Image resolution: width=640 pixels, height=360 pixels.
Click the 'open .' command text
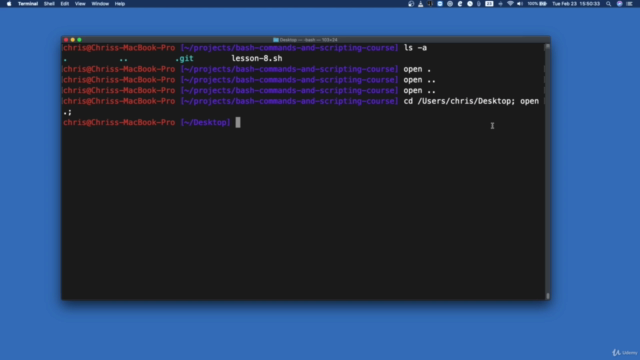click(417, 69)
